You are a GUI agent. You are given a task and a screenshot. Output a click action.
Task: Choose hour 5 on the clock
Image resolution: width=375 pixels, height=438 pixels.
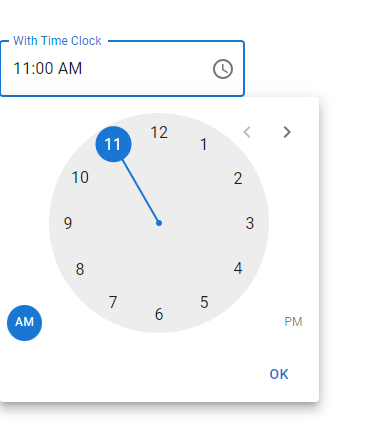coord(204,302)
